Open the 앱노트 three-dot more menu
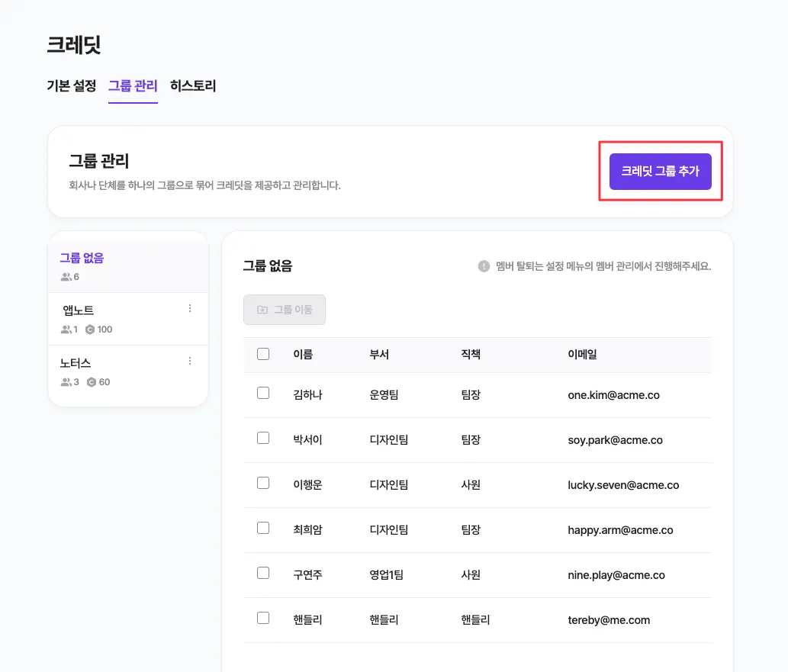The height and width of the screenshot is (672, 788). [x=190, y=309]
